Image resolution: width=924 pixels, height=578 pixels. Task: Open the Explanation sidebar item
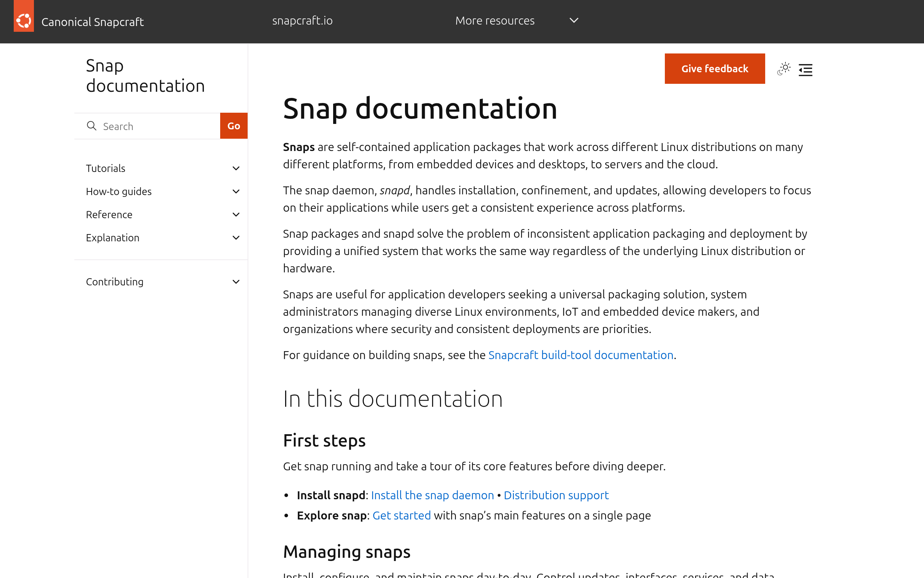click(113, 238)
